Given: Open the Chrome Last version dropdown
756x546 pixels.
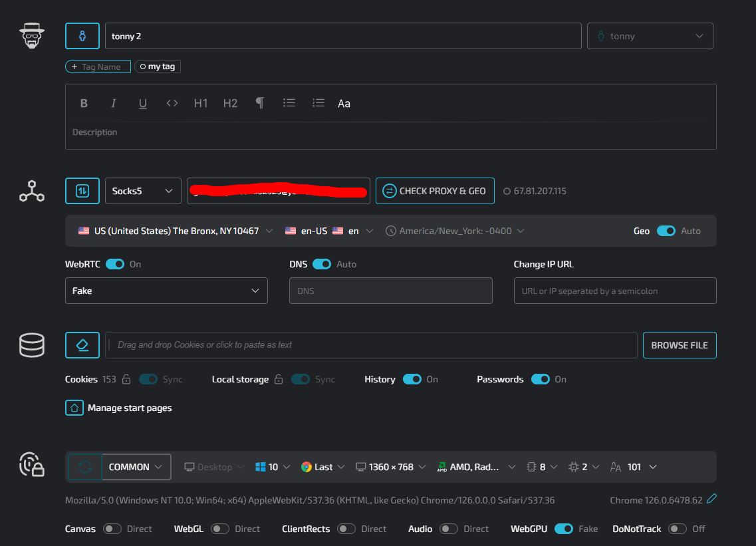Looking at the screenshot, I should [323, 467].
